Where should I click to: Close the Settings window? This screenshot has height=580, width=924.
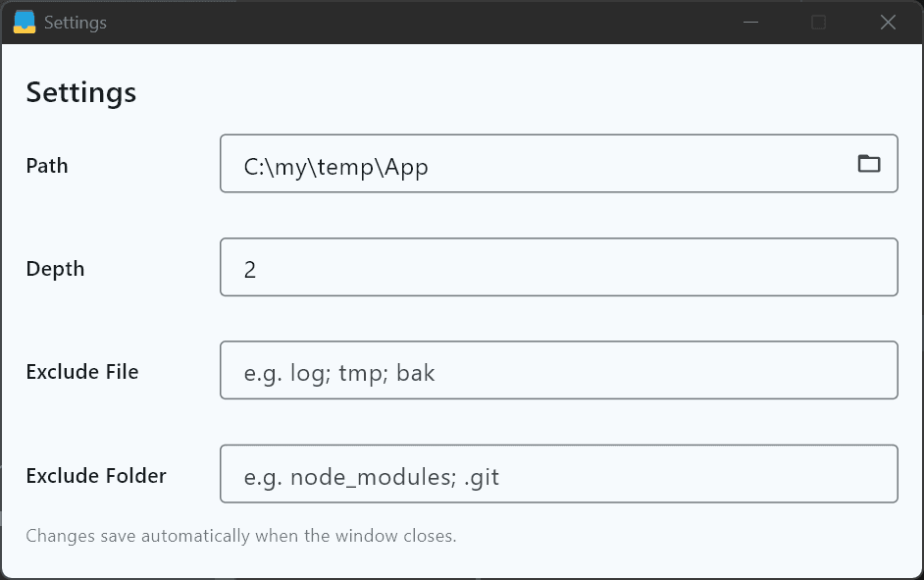click(888, 22)
